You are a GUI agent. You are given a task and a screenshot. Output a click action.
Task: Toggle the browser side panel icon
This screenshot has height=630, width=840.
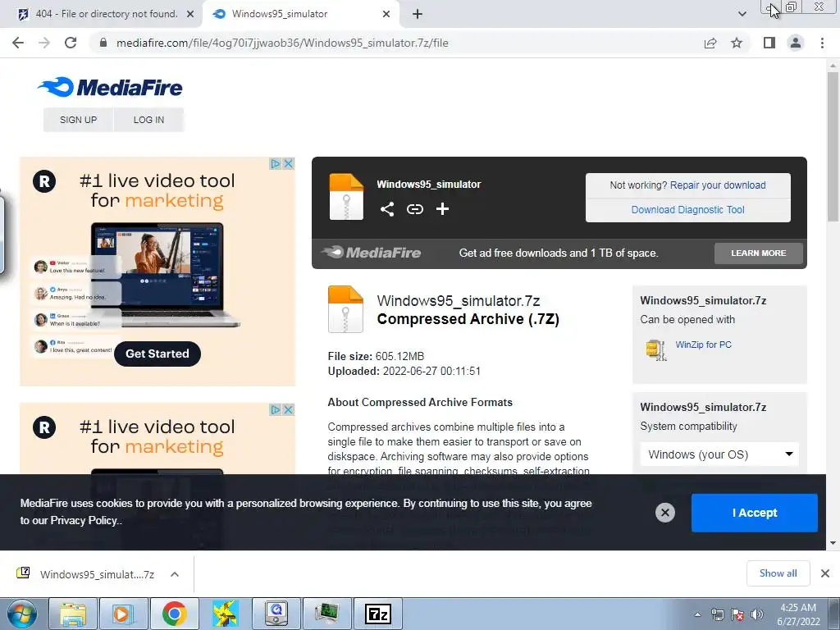point(769,43)
